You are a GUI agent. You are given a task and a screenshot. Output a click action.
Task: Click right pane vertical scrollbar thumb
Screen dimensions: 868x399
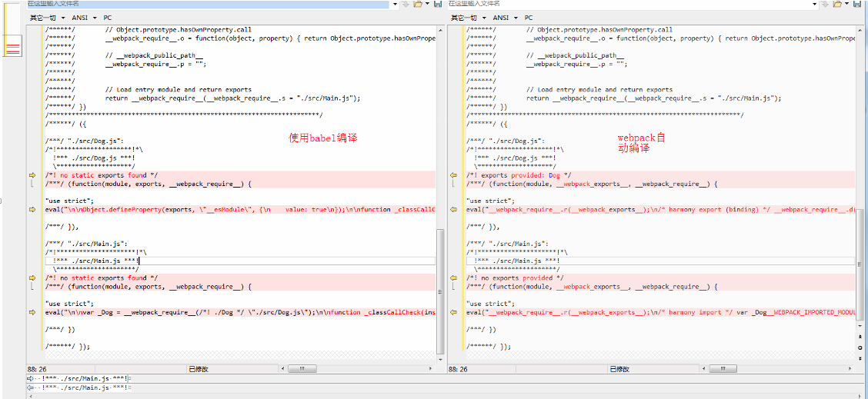pos(861,266)
